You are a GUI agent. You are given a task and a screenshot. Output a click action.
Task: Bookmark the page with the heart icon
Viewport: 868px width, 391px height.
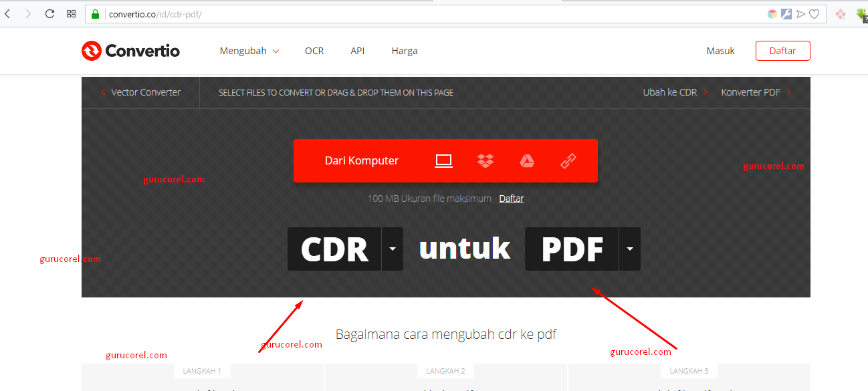[815, 14]
